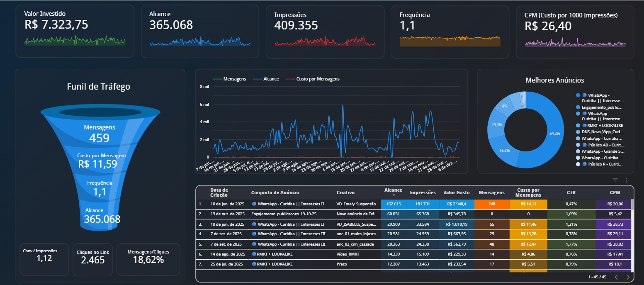Image resolution: width=644 pixels, height=285 pixels.
Task: Select RMKT + LOOKALIKE in donut legend
Action: [x=605, y=125]
